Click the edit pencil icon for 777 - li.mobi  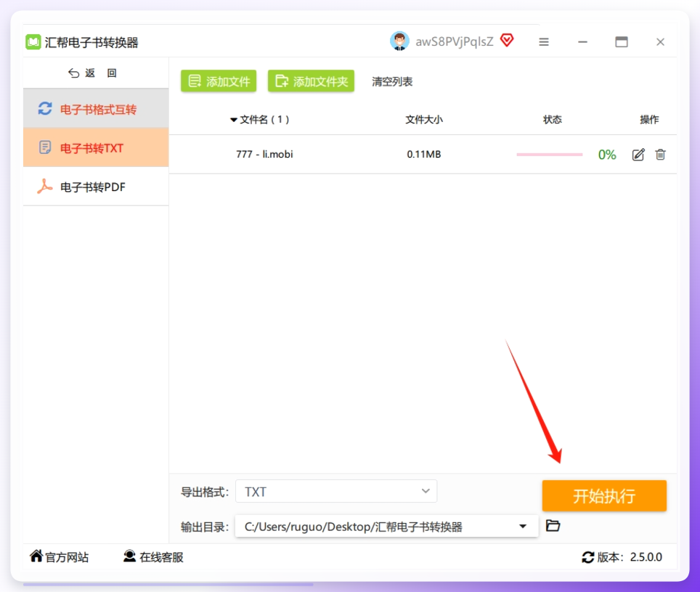click(638, 155)
